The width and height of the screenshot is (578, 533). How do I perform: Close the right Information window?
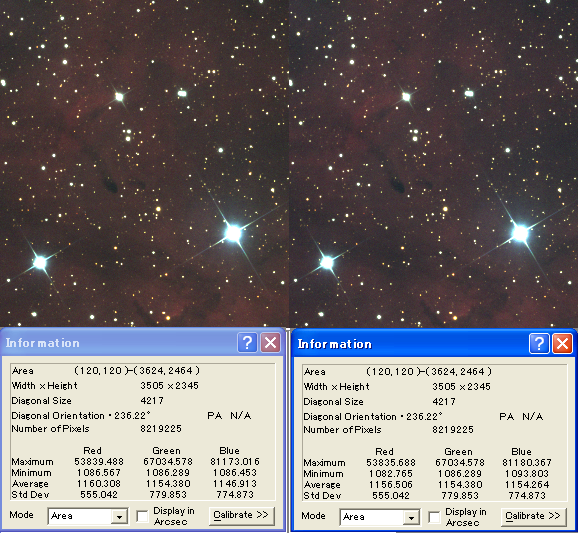tap(563, 344)
